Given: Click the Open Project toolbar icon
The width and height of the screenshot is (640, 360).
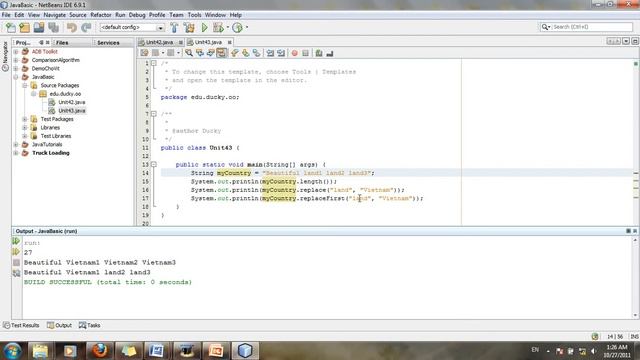Looking at the screenshot, I should click(x=39, y=27).
